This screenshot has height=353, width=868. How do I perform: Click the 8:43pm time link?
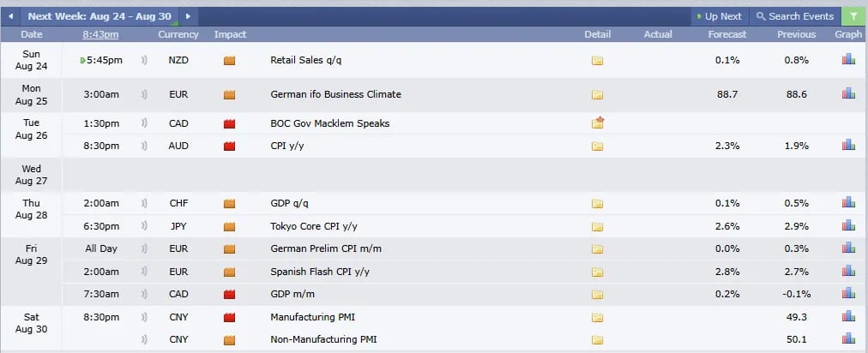coord(100,34)
